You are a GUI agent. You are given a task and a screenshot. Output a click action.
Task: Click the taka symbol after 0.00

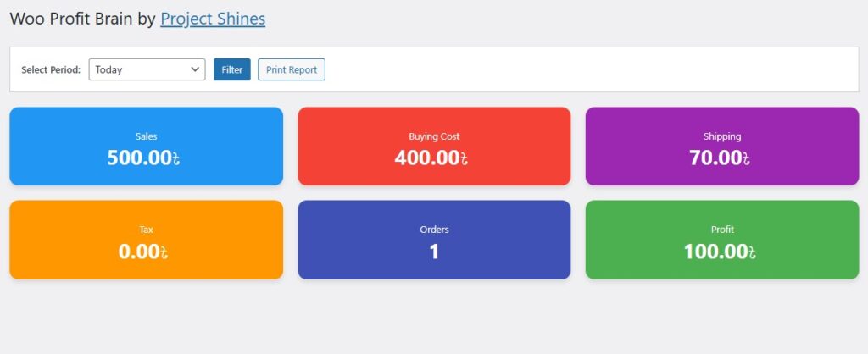[x=164, y=252]
